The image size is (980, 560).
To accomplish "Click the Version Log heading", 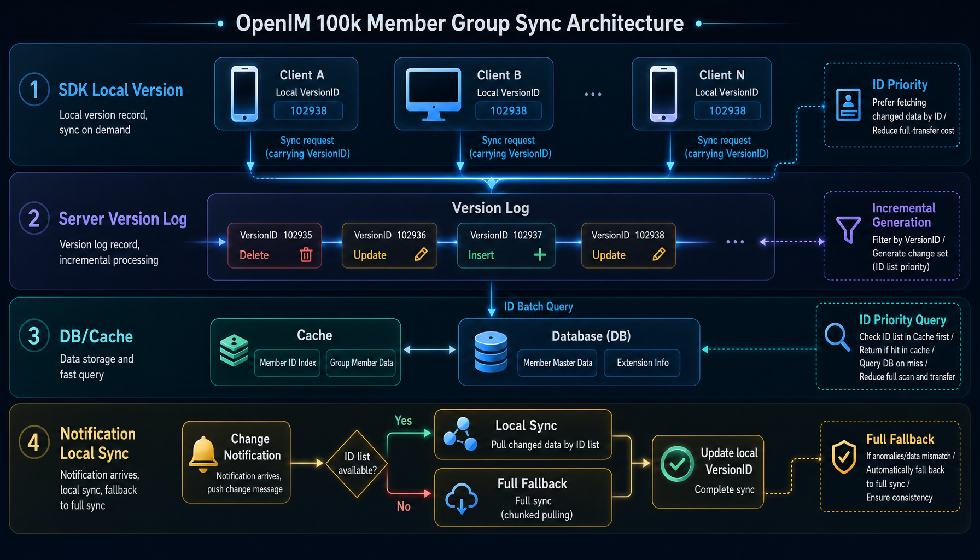I will pyautogui.click(x=491, y=208).
